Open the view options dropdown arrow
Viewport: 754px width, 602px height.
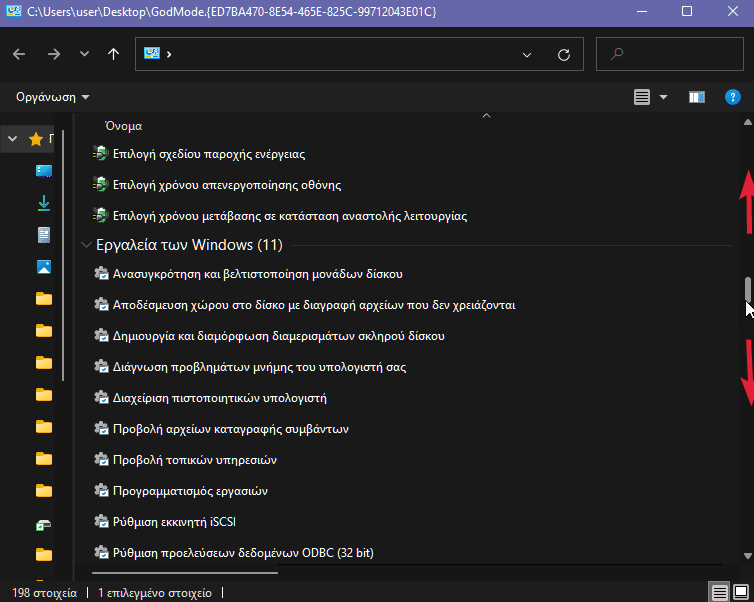pyautogui.click(x=663, y=97)
